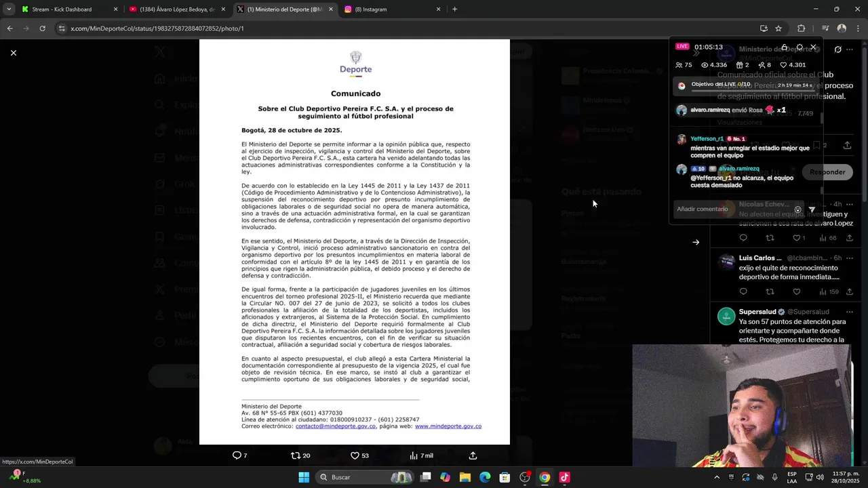Open Windows Start menu
The width and height of the screenshot is (868, 488).
(304, 477)
